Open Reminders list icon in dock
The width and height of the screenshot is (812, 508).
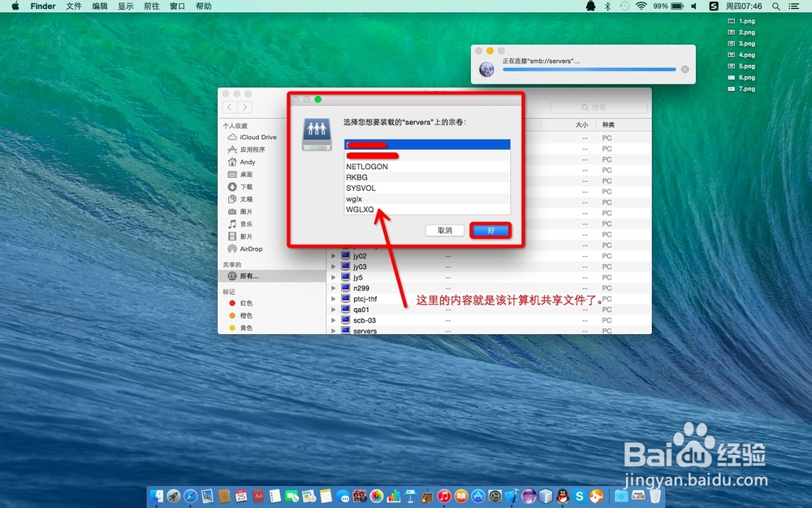[x=275, y=496]
